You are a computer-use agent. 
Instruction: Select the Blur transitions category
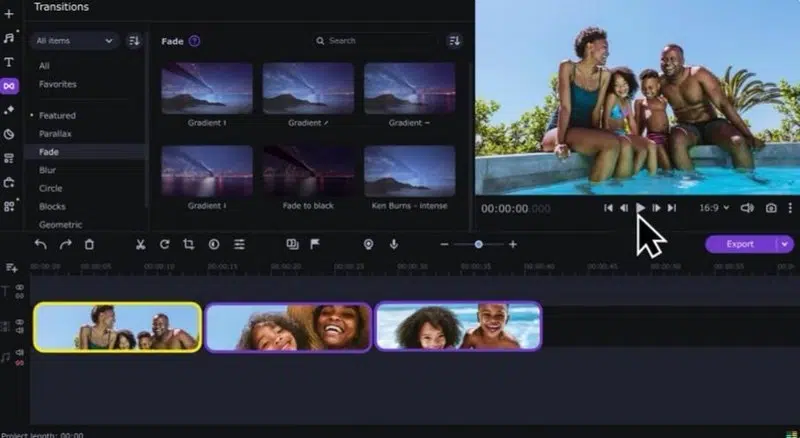48,170
